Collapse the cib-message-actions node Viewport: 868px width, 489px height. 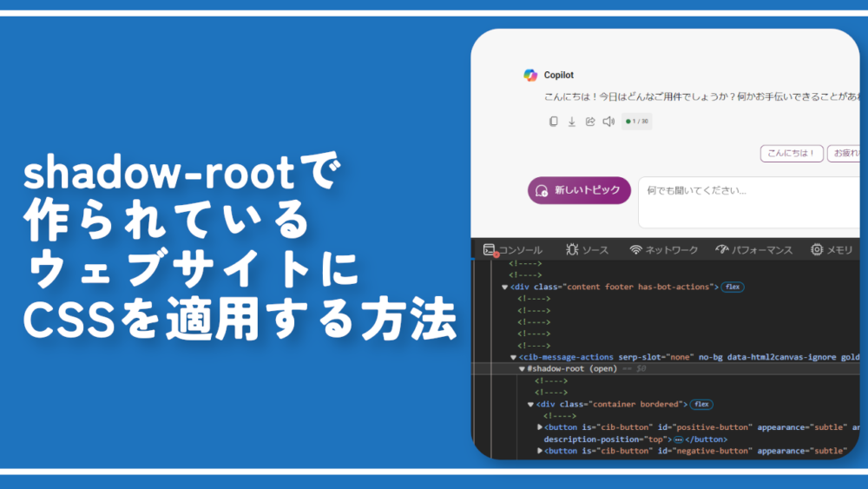click(x=513, y=357)
